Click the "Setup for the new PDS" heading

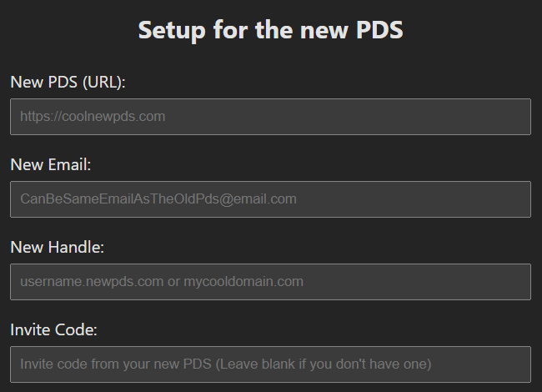click(270, 31)
